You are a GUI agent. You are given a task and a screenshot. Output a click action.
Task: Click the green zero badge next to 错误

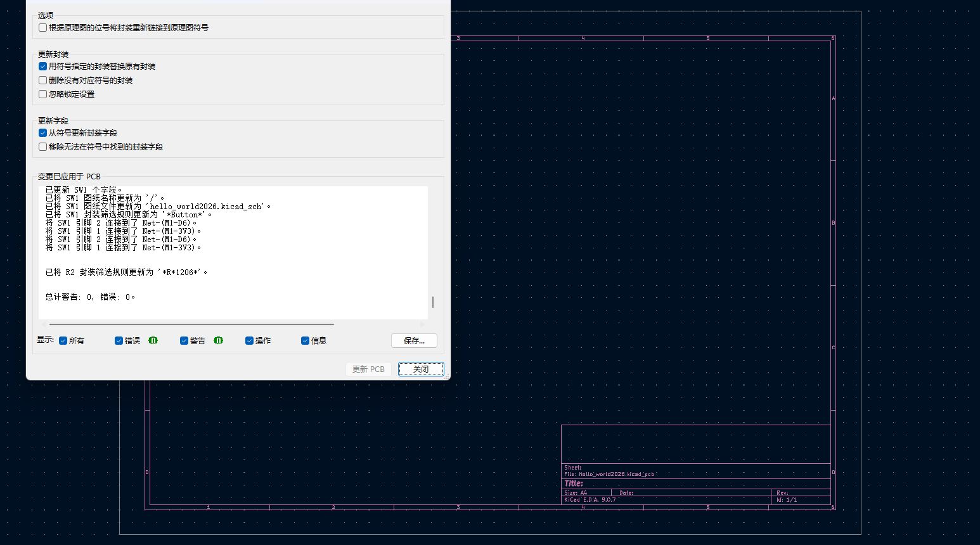(153, 340)
